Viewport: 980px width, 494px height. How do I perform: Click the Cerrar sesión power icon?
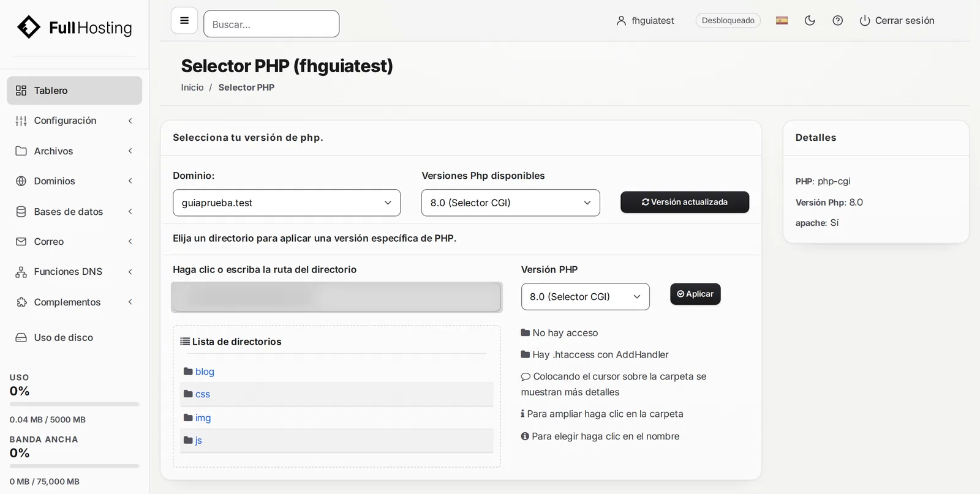[865, 21]
